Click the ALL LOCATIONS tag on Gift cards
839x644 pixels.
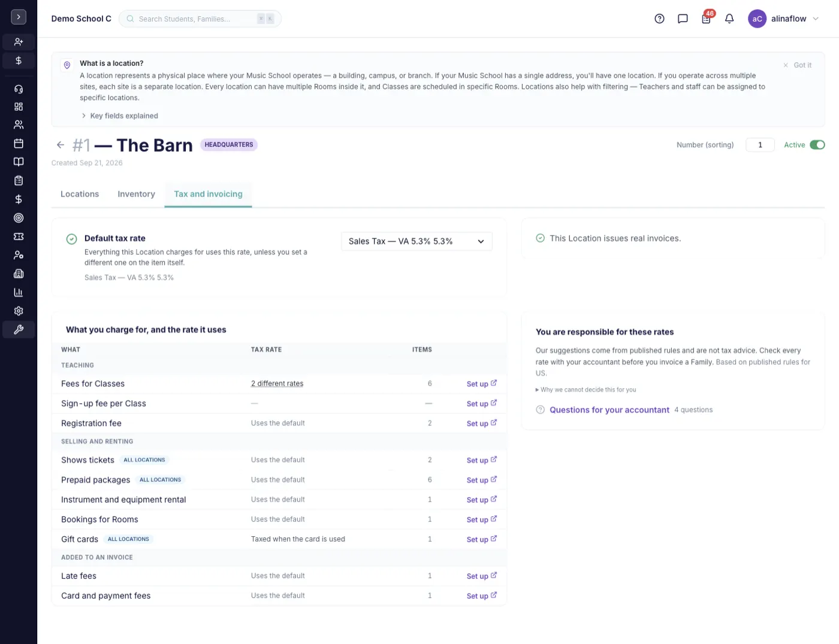pos(128,539)
